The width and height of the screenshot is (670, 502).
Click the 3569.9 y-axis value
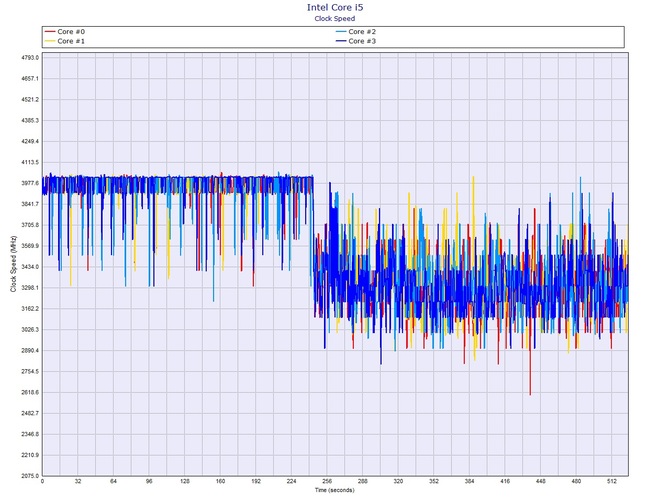tap(30, 246)
